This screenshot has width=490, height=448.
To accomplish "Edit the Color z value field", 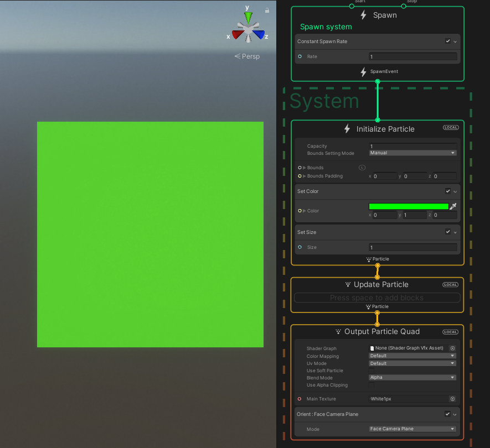I will [x=445, y=215].
